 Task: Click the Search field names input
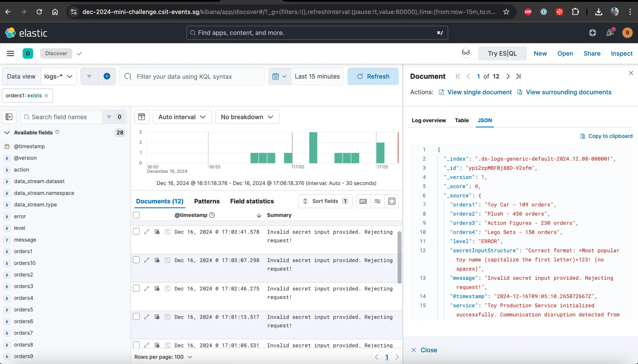click(x=62, y=117)
